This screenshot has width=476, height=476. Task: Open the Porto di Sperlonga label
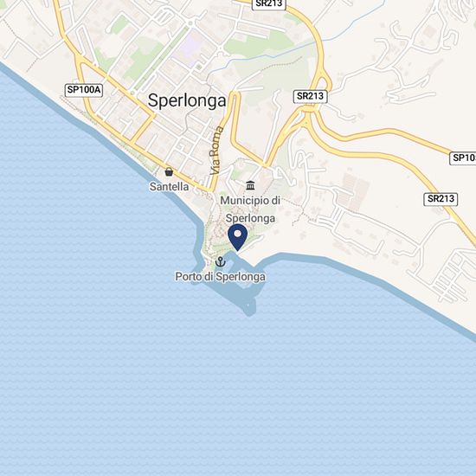tap(221, 277)
